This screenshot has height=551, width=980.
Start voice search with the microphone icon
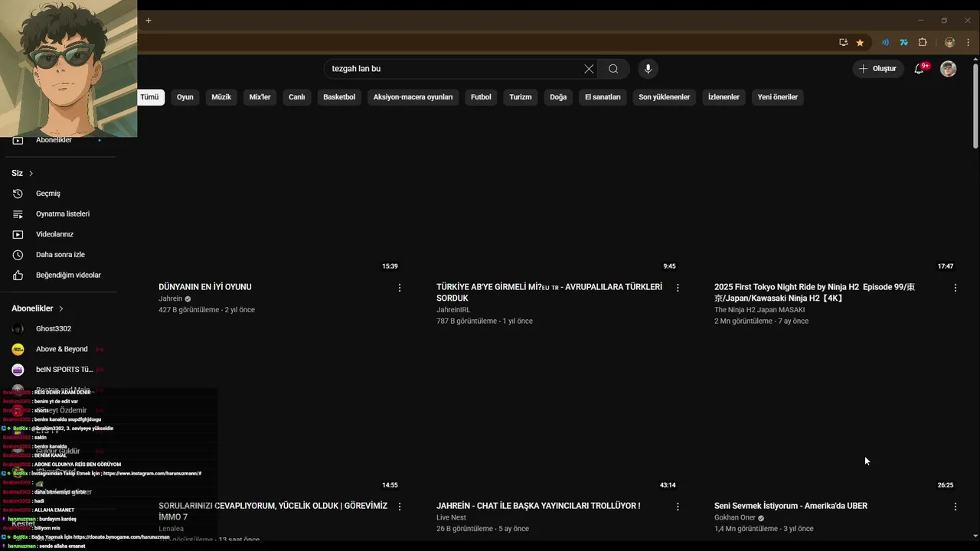click(x=648, y=69)
